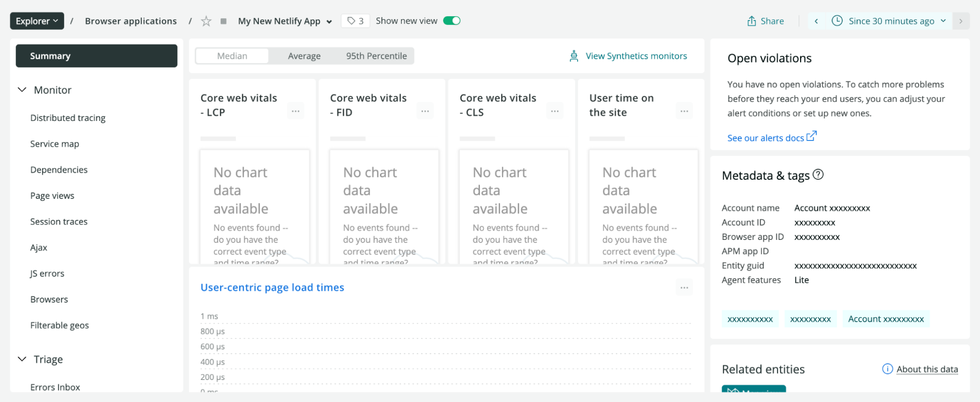Click the Account xxxxxxxxx tag chip
Image resolution: width=980 pixels, height=402 pixels.
885,319
